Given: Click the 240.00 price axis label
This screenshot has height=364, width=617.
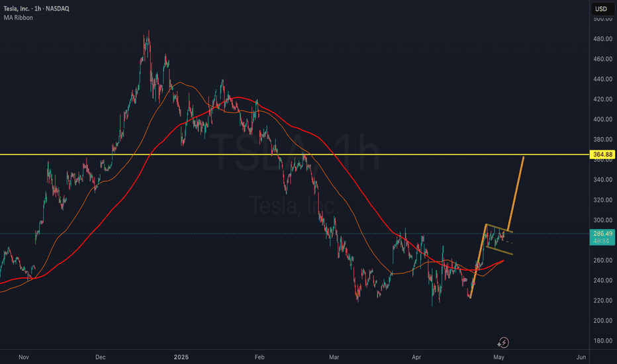Looking at the screenshot, I should point(602,280).
